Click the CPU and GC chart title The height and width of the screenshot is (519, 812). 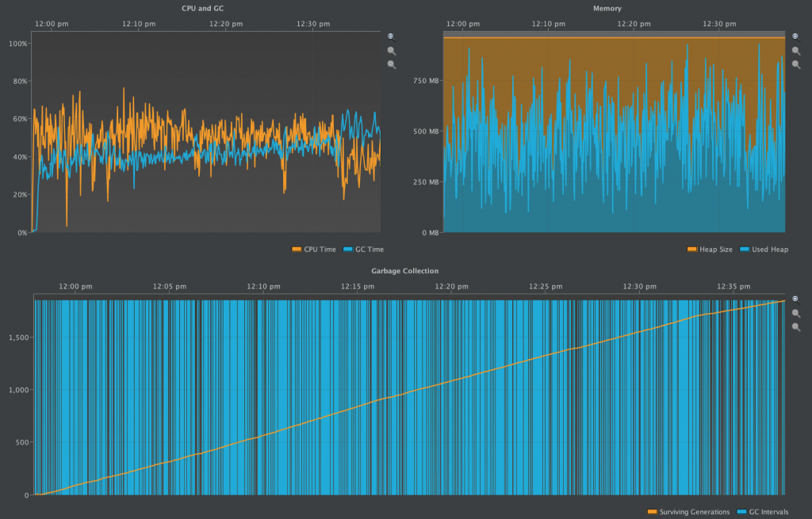tap(202, 8)
